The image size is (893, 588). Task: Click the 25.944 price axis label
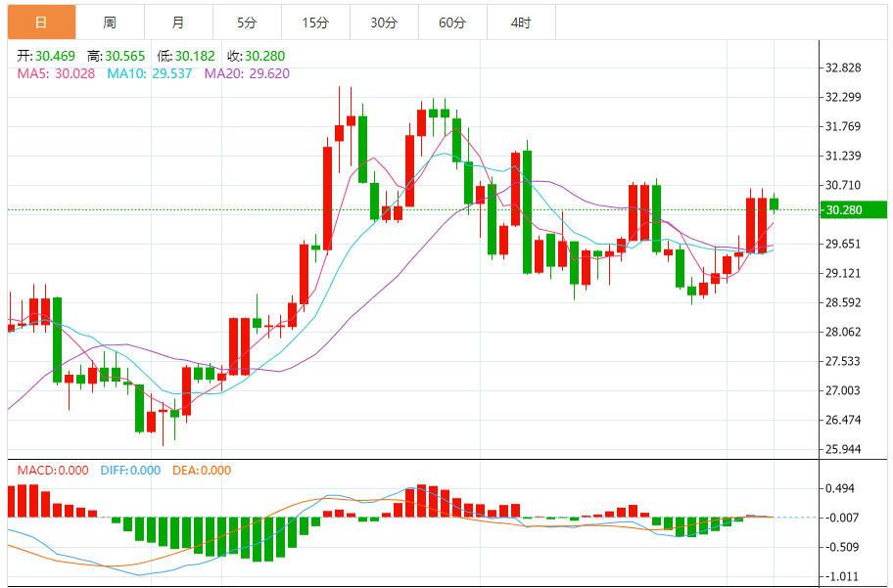click(x=843, y=449)
